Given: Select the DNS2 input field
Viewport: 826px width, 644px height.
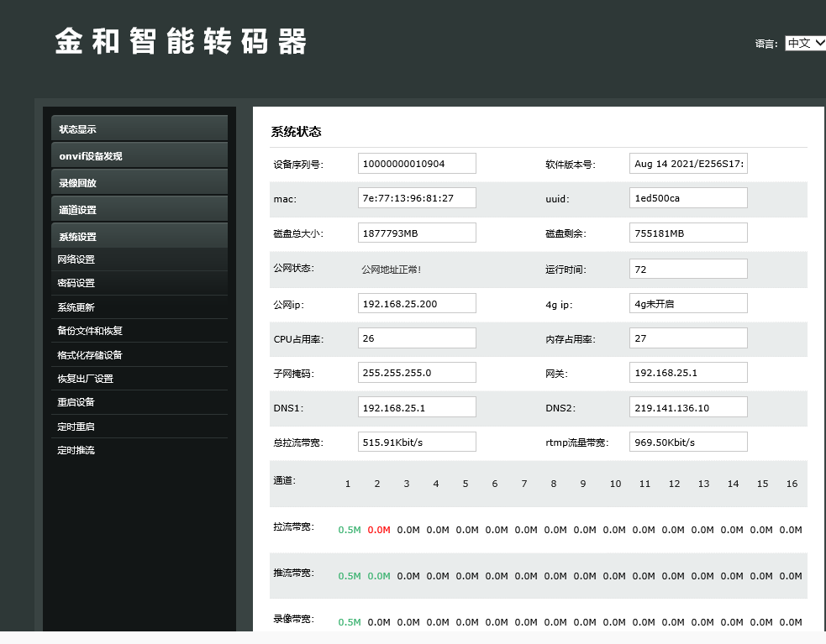Looking at the screenshot, I should (x=688, y=407).
